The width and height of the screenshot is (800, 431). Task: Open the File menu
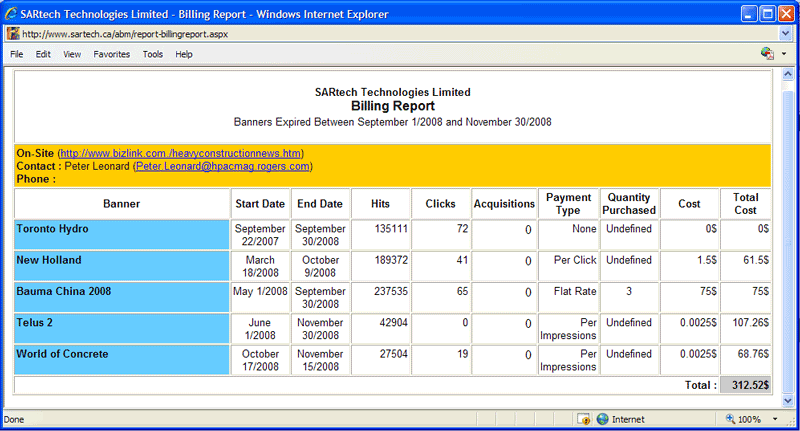(x=16, y=54)
